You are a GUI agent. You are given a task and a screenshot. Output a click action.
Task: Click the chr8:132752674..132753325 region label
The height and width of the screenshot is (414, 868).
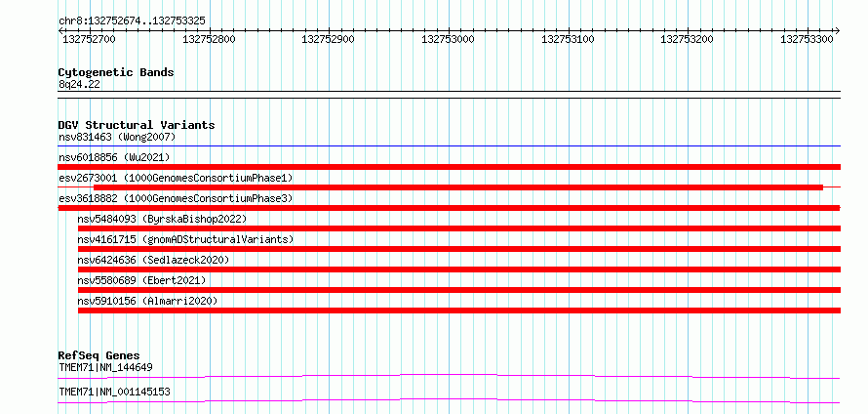click(x=132, y=21)
